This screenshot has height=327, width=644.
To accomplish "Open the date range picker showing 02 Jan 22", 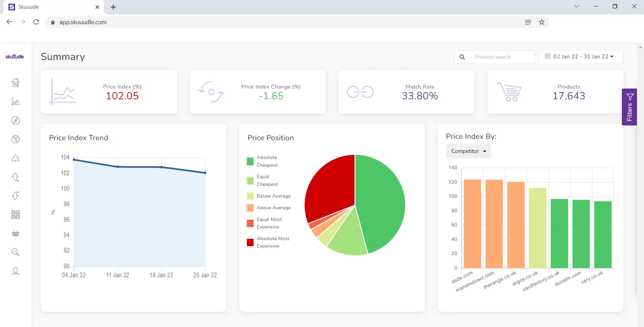I will [x=580, y=57].
